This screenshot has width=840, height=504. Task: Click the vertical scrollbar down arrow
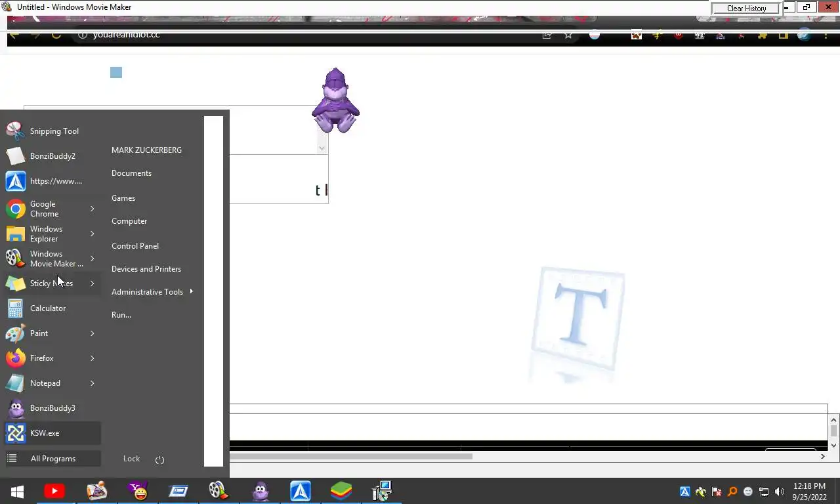833,446
